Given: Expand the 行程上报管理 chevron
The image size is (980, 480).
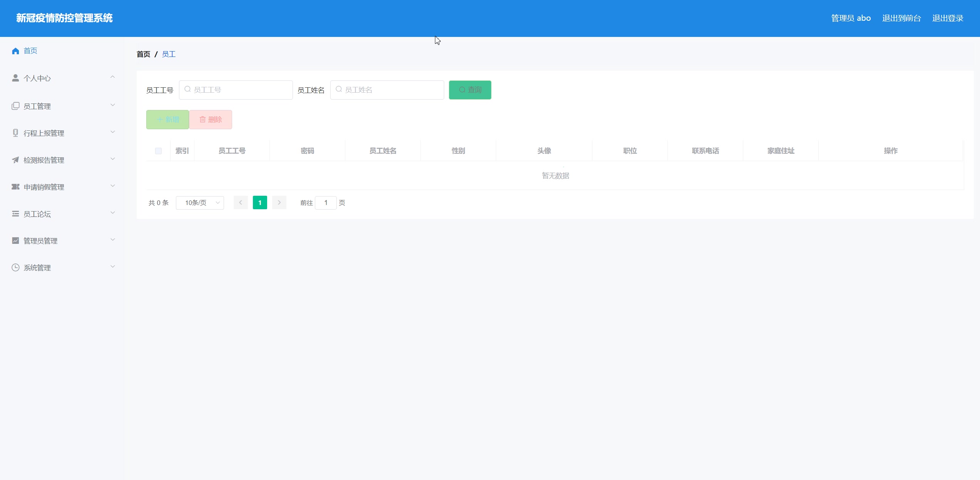Looking at the screenshot, I should point(112,132).
